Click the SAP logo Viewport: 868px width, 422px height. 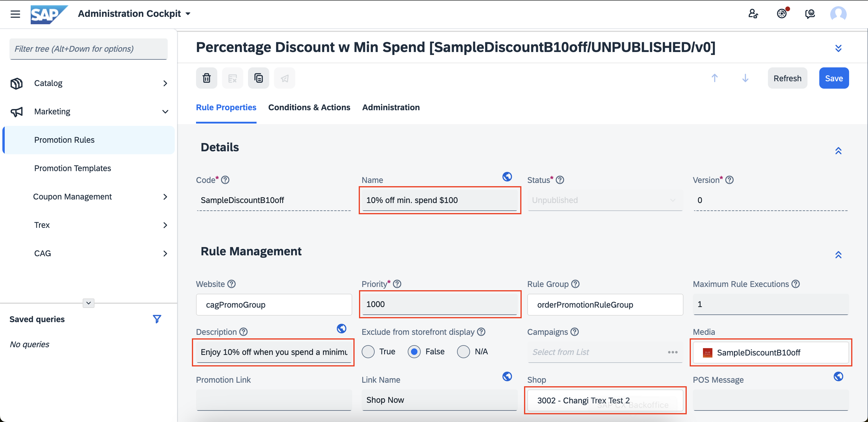[x=49, y=14]
